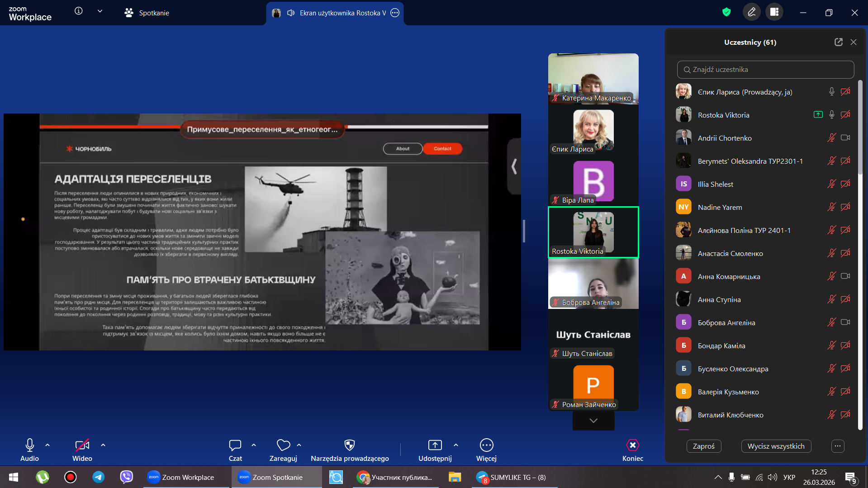Click the Znajdź uczestnika search field
Image resolution: width=868 pixels, height=488 pixels.
pos(765,70)
